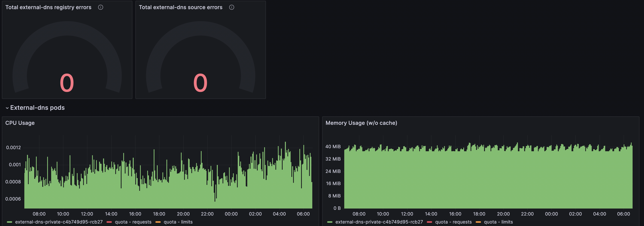This screenshot has width=644, height=226.
Task: Click info icon beside registry errors title
Action: point(100,7)
